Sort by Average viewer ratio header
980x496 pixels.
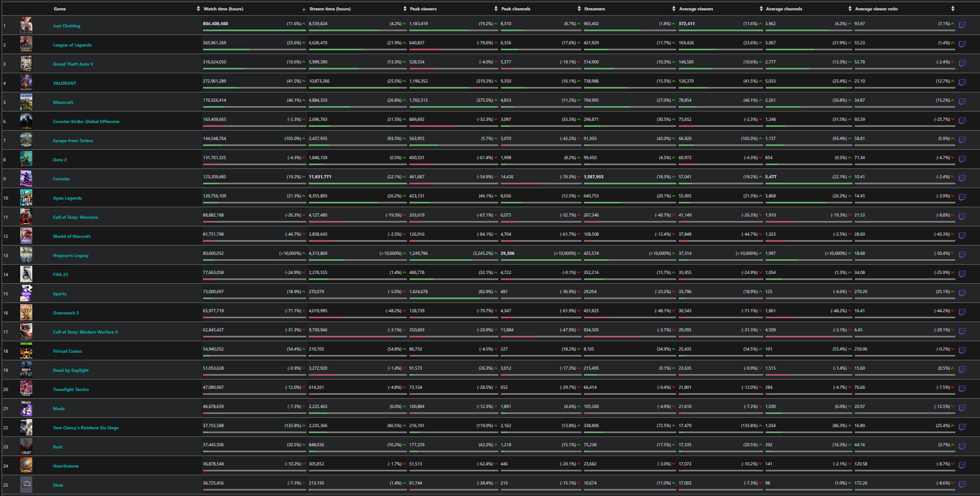point(876,9)
